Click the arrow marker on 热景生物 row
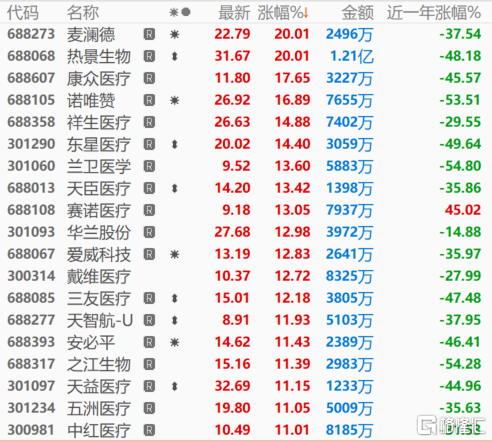 click(174, 56)
